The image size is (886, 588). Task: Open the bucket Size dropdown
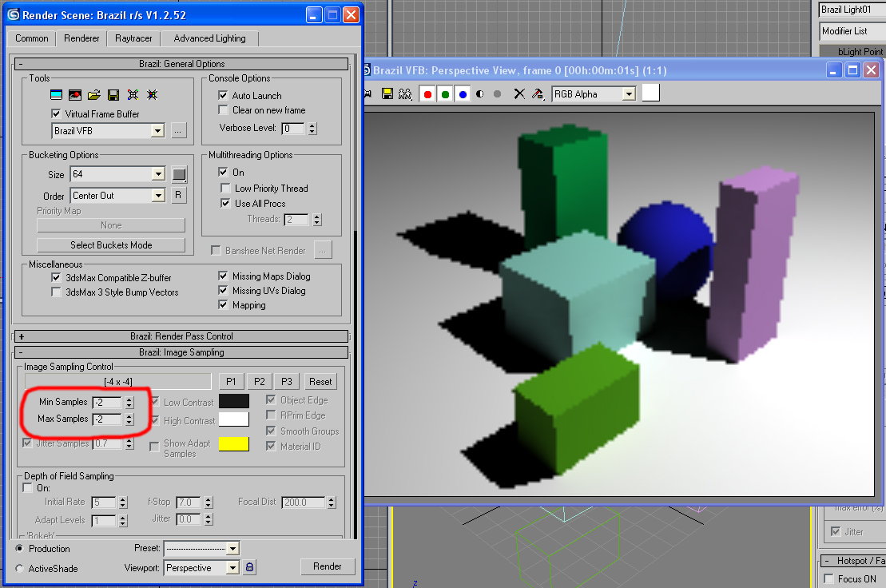click(x=159, y=174)
